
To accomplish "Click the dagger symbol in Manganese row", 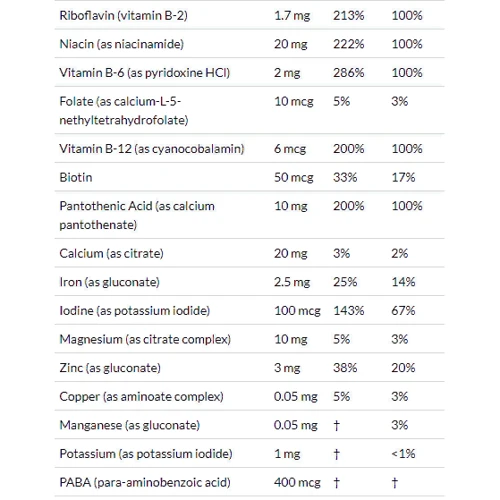I will [x=336, y=425].
